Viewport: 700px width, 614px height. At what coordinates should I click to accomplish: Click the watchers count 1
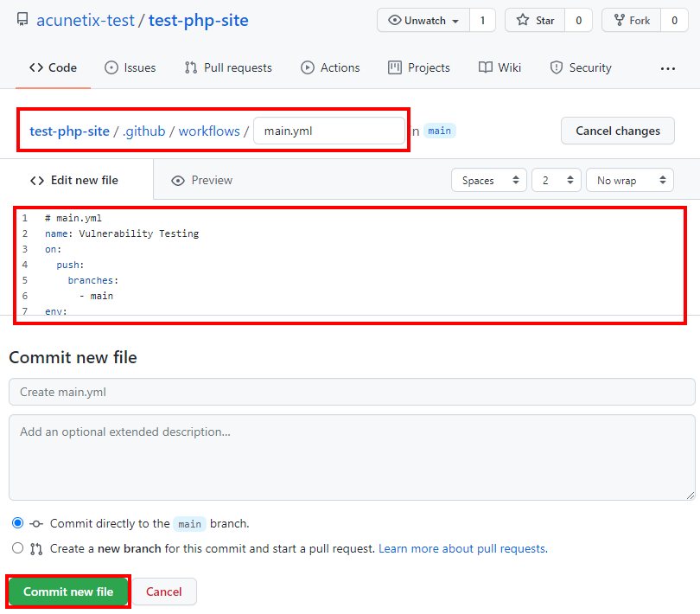[482, 21]
